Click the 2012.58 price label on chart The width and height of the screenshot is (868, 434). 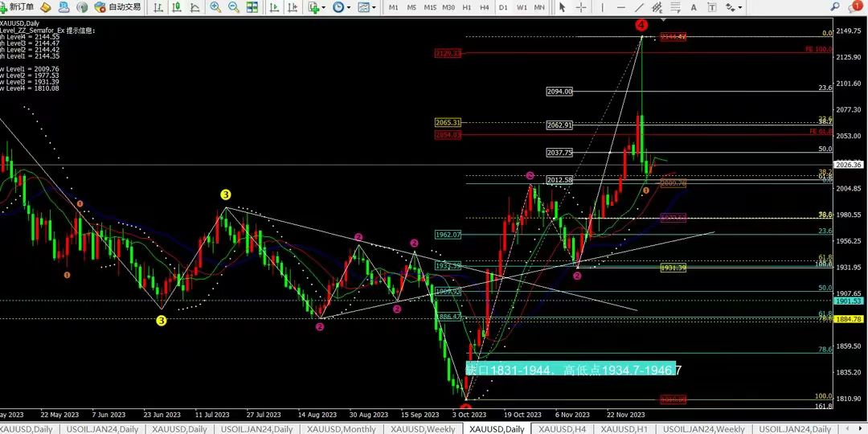point(559,180)
